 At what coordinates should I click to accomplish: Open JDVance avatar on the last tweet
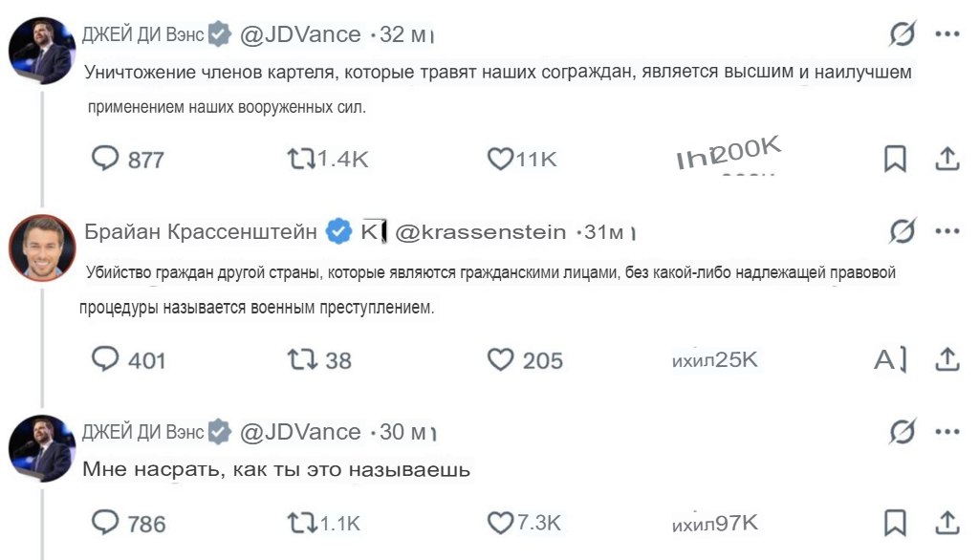[42, 448]
